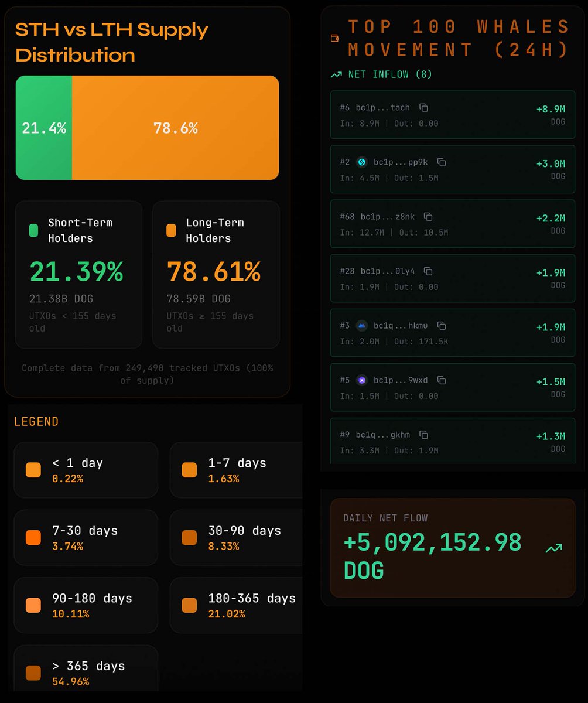Screen dimensions: 588x703
Task: Click the 180-365 days legend swatch
Action: [189, 605]
